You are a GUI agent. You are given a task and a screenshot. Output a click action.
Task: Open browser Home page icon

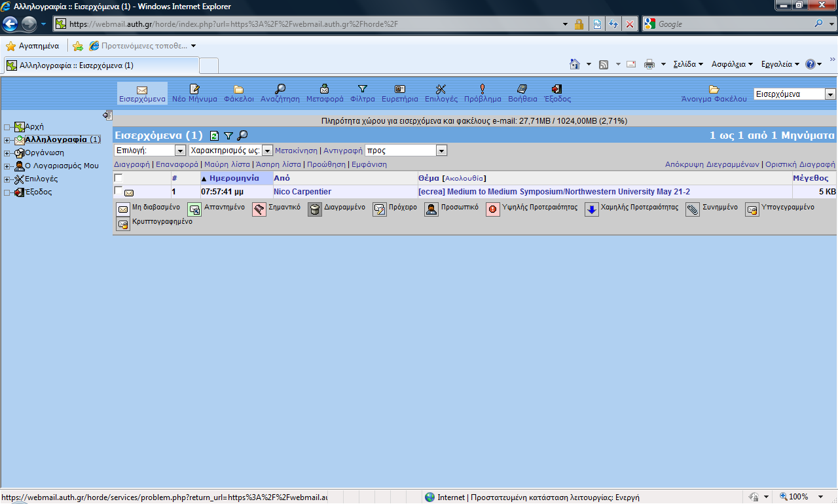click(575, 64)
